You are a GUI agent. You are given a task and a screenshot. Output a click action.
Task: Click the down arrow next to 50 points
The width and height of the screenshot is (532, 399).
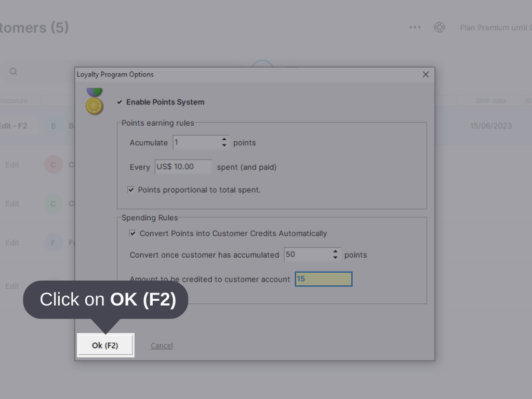pyautogui.click(x=335, y=257)
